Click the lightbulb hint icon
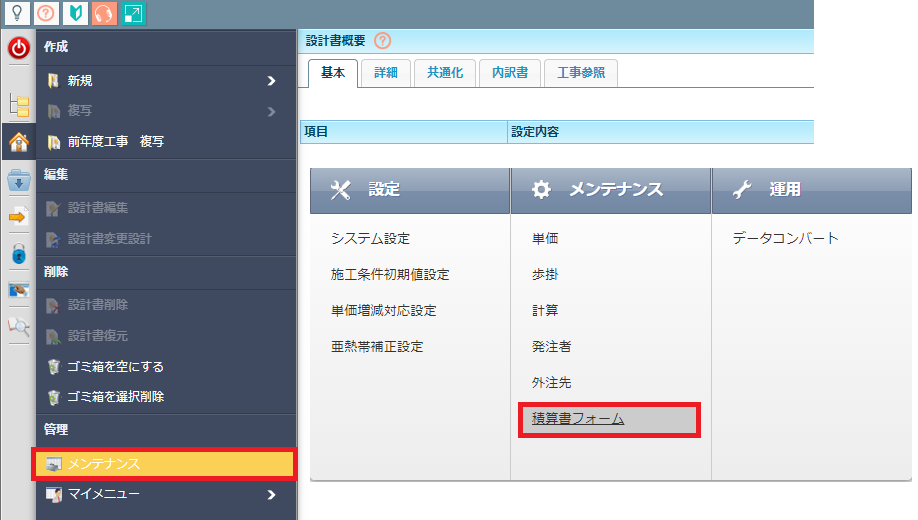 click(17, 13)
